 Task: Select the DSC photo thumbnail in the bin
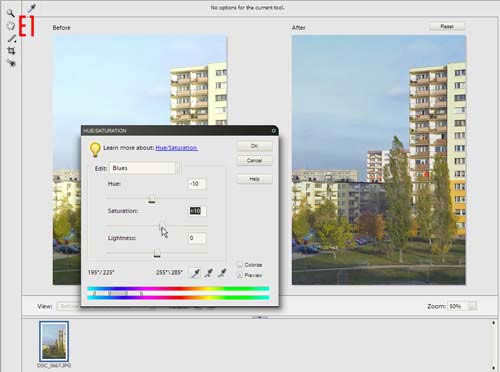[x=54, y=341]
